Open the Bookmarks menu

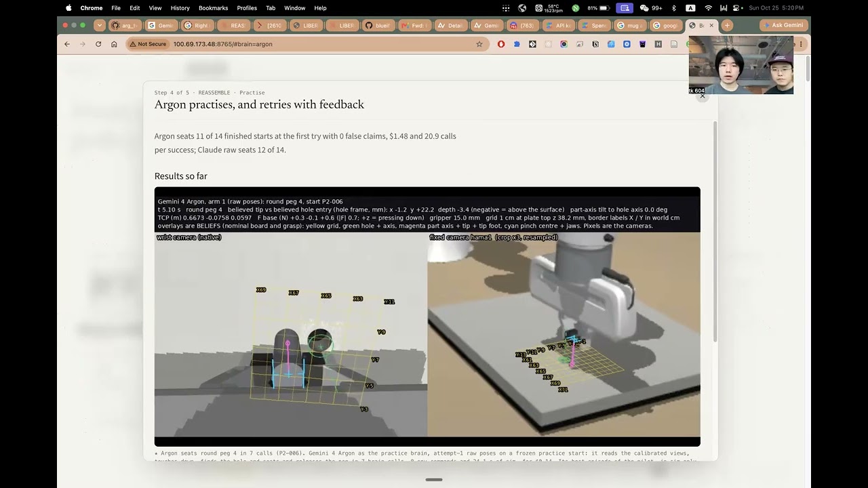[213, 8]
